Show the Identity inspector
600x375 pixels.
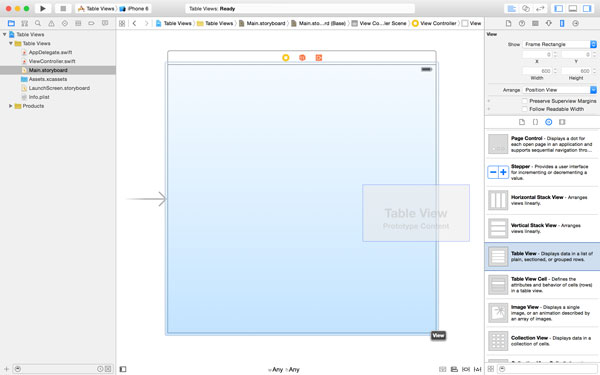point(535,23)
